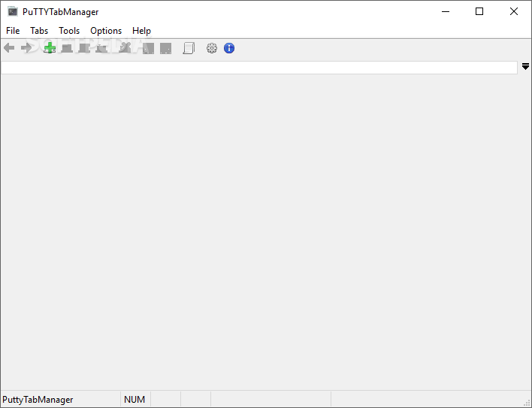This screenshot has width=532, height=408.
Task: Open settings via the gear icon
Action: 212,48
